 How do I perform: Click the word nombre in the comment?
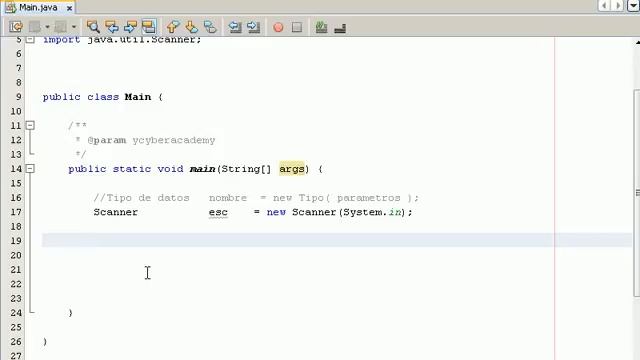(x=228, y=198)
